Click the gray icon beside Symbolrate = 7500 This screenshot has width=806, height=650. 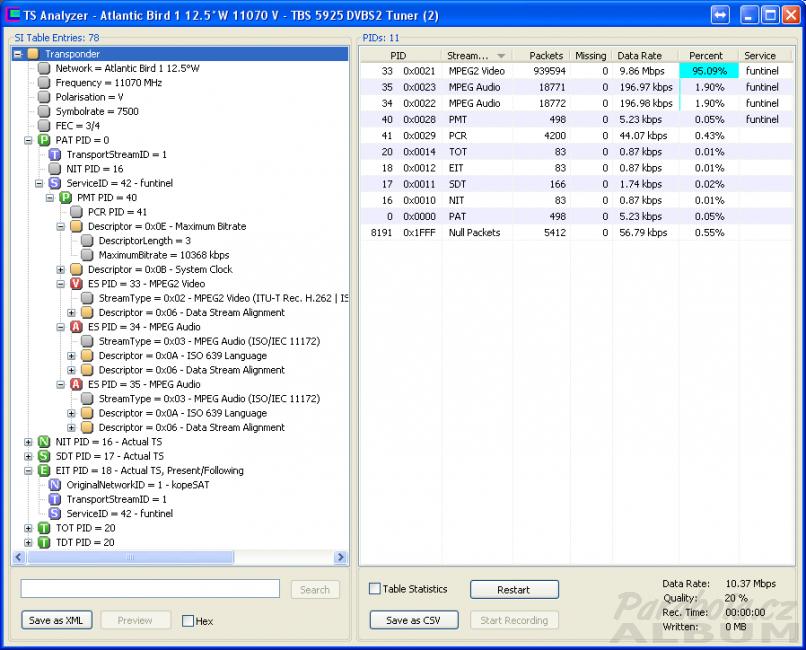click(x=44, y=112)
